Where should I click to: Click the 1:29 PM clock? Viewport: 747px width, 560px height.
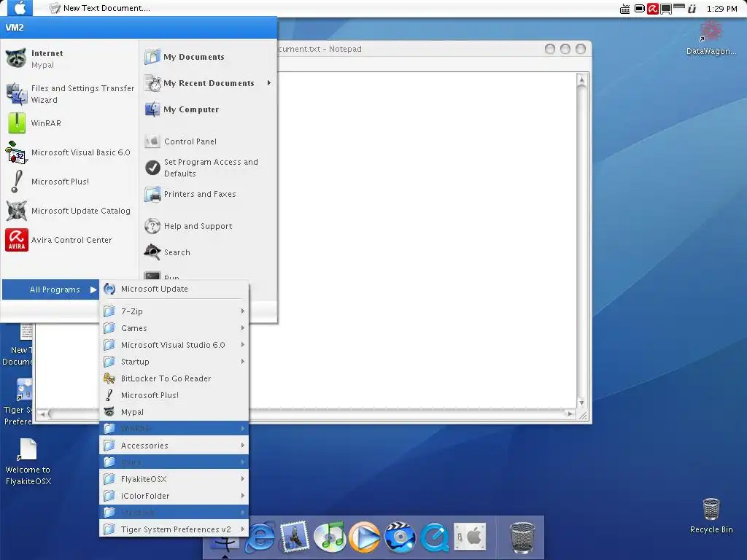click(x=721, y=9)
